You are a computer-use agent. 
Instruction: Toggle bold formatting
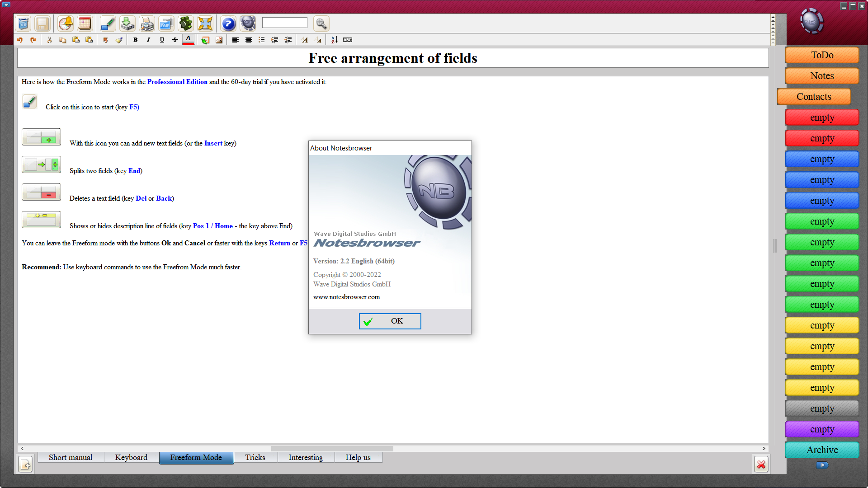[x=135, y=40]
